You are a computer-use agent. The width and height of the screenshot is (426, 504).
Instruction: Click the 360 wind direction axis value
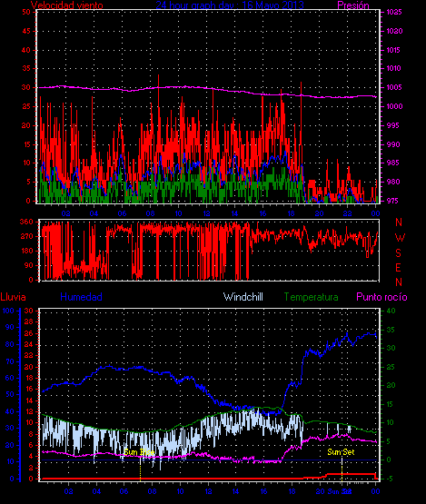point(26,222)
